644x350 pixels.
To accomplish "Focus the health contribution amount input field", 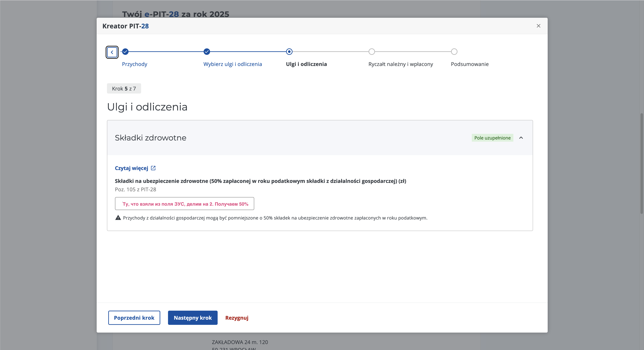I will (184, 204).
